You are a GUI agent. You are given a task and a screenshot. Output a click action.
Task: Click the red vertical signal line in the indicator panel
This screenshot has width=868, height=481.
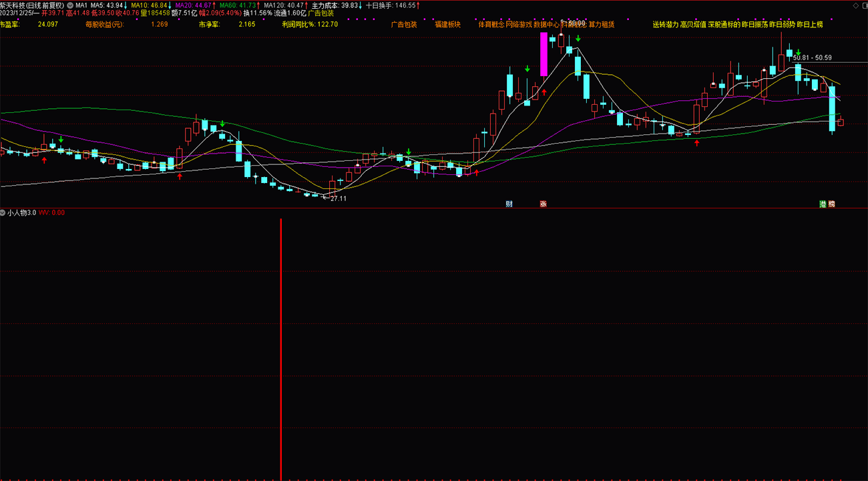point(280,349)
